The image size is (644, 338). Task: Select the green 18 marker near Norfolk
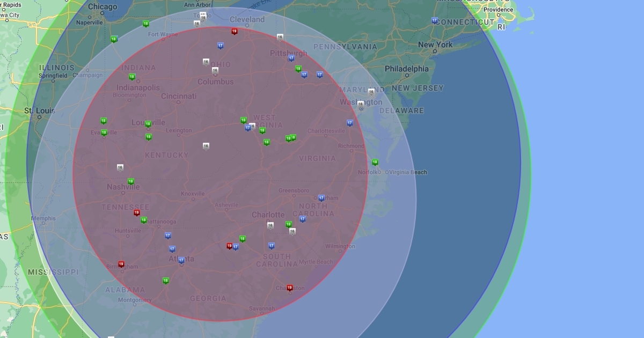pos(375,162)
